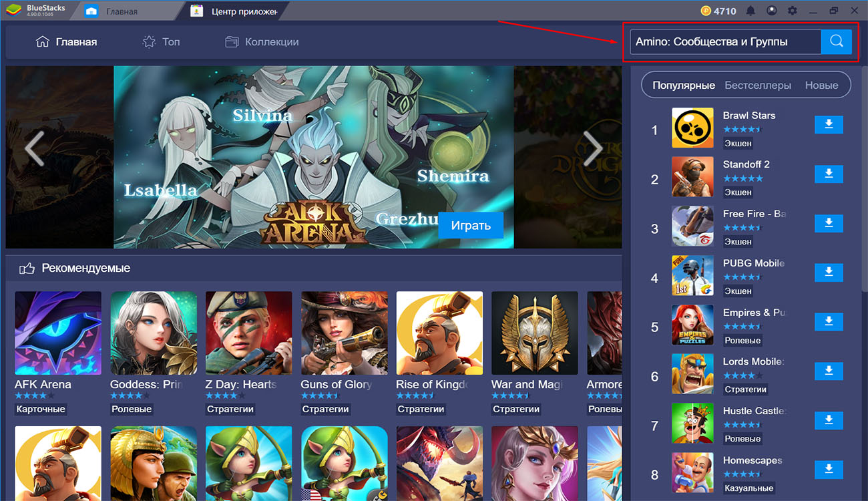This screenshot has height=501, width=868.
Task: Open the Empires & Puzzles app icon
Action: 692,325
